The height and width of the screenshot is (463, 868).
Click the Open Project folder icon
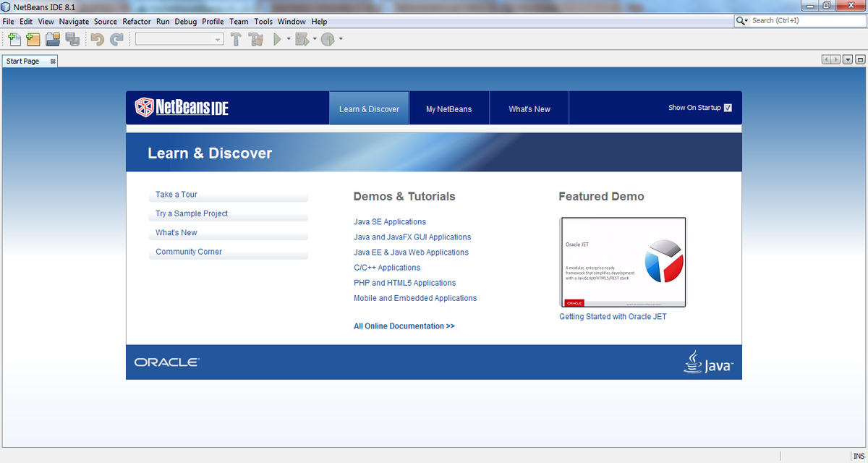click(53, 39)
